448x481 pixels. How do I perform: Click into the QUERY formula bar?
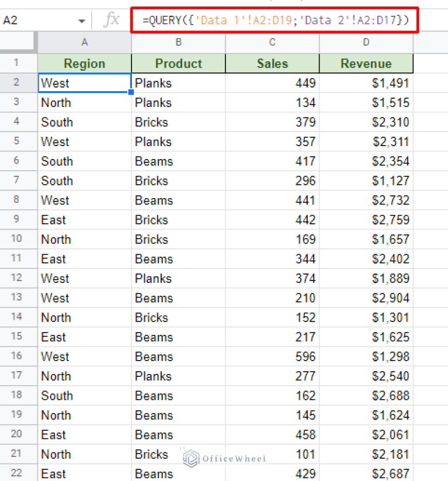click(x=275, y=21)
